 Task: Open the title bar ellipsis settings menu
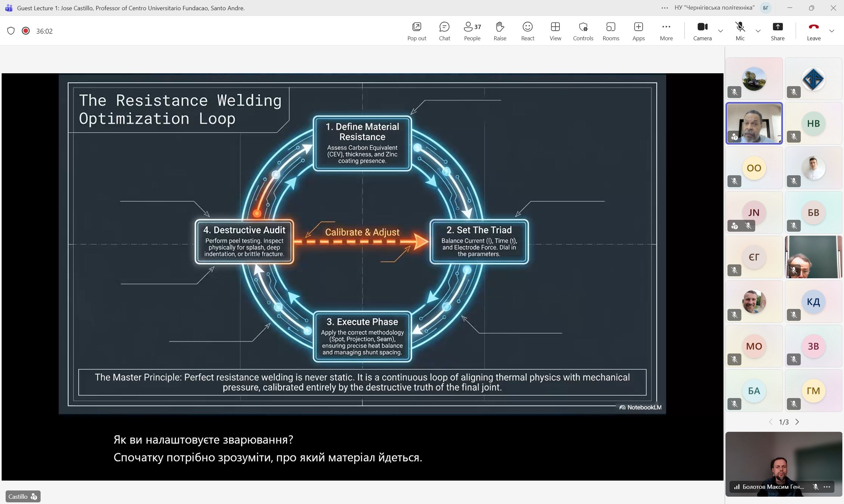(665, 8)
